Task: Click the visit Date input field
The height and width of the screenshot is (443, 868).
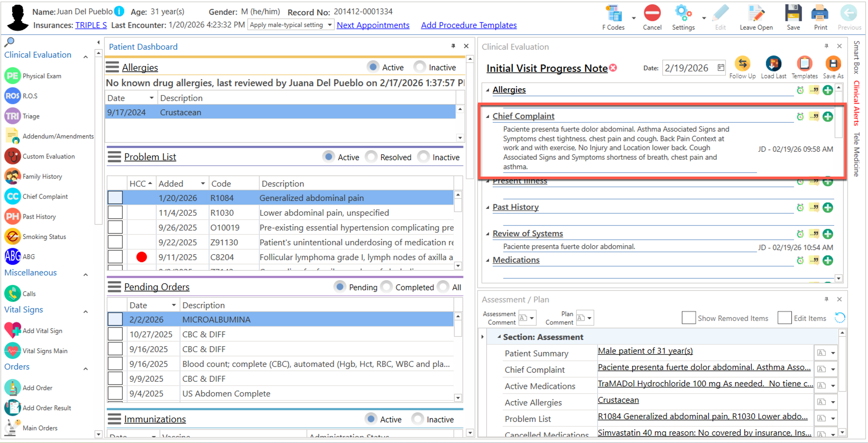Action: click(x=688, y=68)
